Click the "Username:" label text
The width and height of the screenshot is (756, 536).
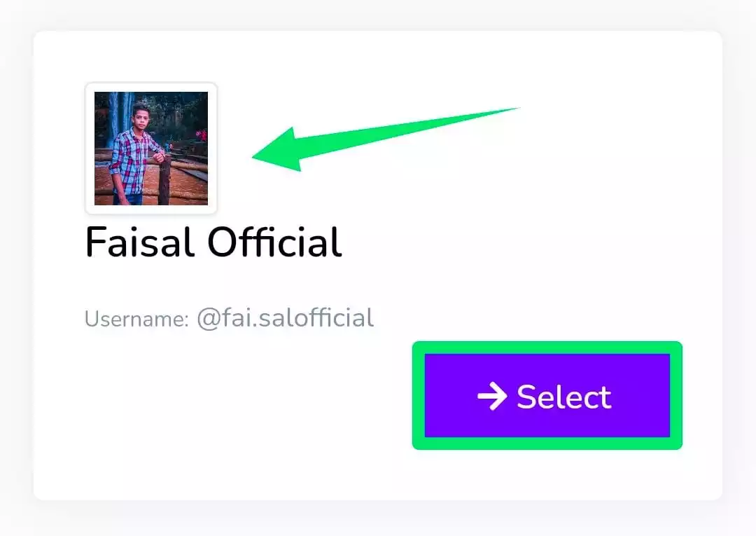click(136, 319)
